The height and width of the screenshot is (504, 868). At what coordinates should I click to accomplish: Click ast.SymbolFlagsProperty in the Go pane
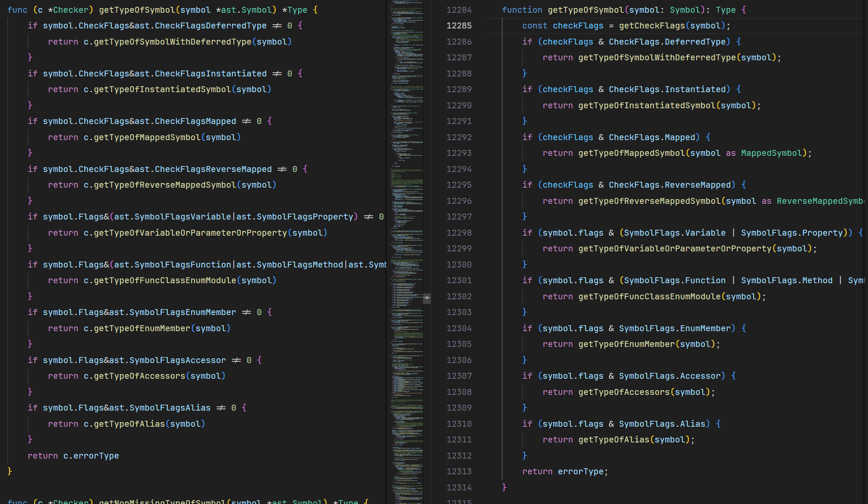click(x=295, y=217)
